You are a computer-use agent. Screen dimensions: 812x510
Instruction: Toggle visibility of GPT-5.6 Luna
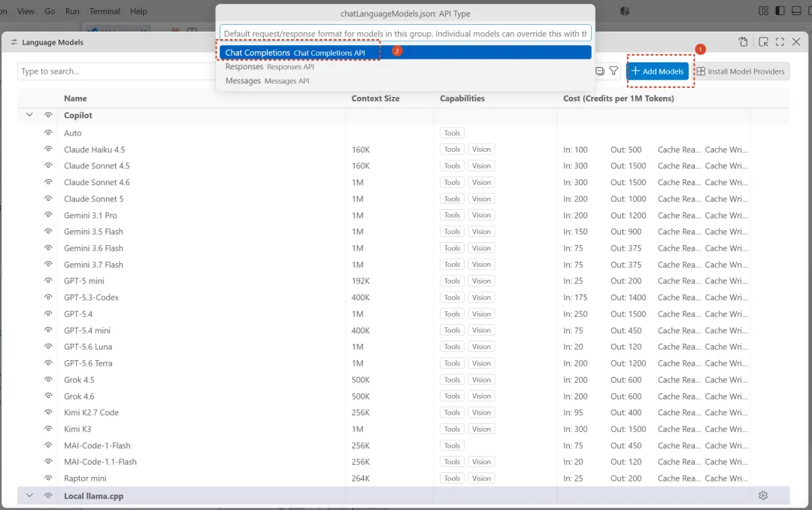(x=48, y=346)
